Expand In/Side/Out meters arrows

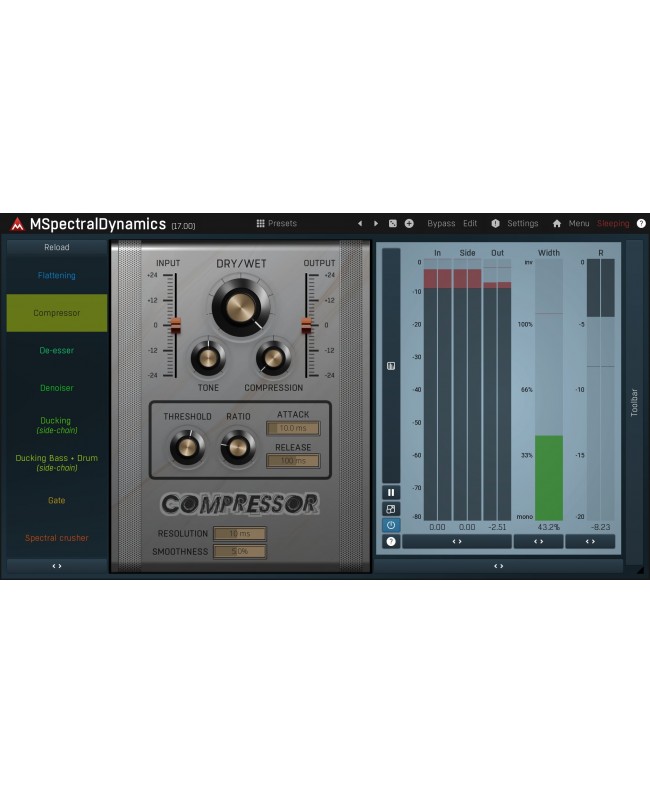click(x=457, y=541)
